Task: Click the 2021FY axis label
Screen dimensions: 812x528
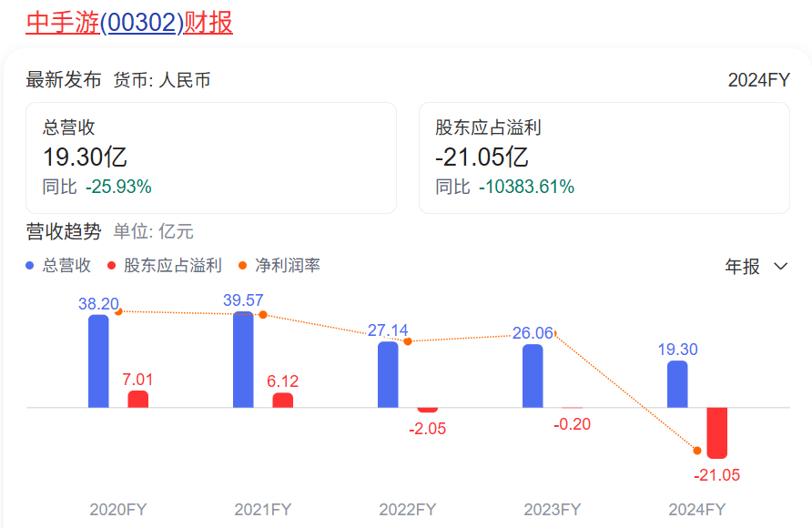Action: (263, 510)
